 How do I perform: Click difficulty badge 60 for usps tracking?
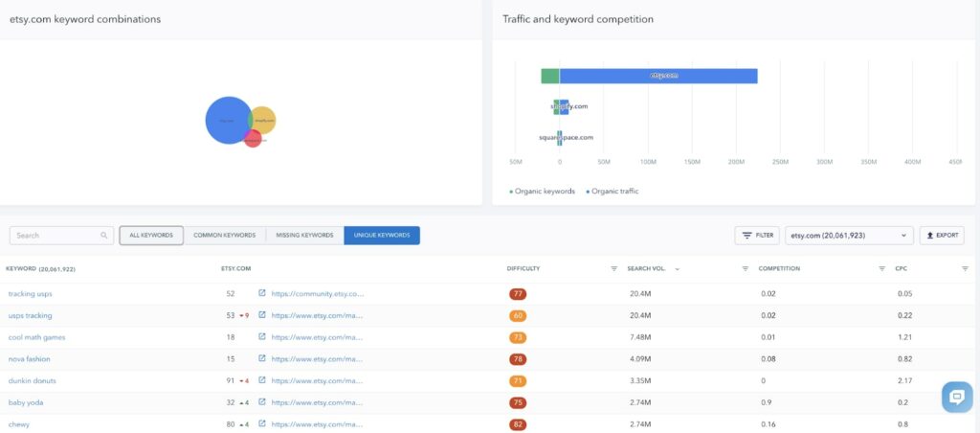518,315
